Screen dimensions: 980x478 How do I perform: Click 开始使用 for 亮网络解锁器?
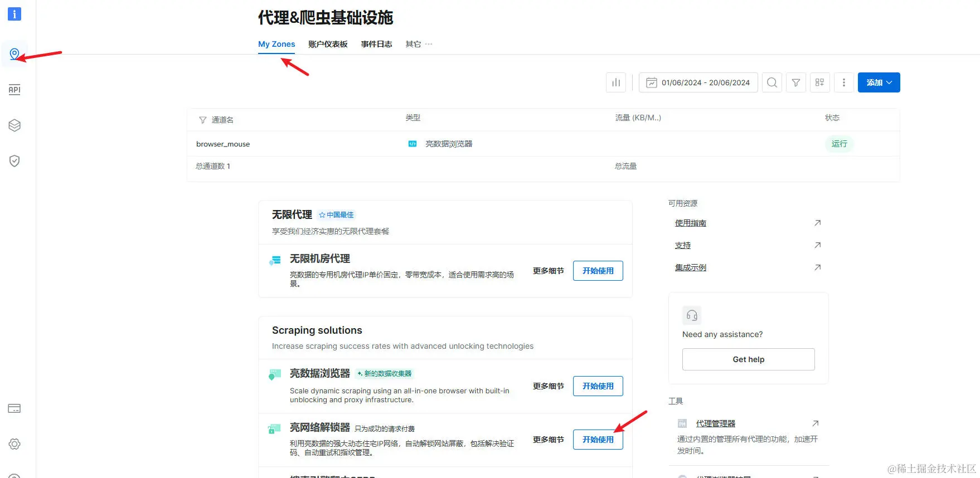pos(598,440)
